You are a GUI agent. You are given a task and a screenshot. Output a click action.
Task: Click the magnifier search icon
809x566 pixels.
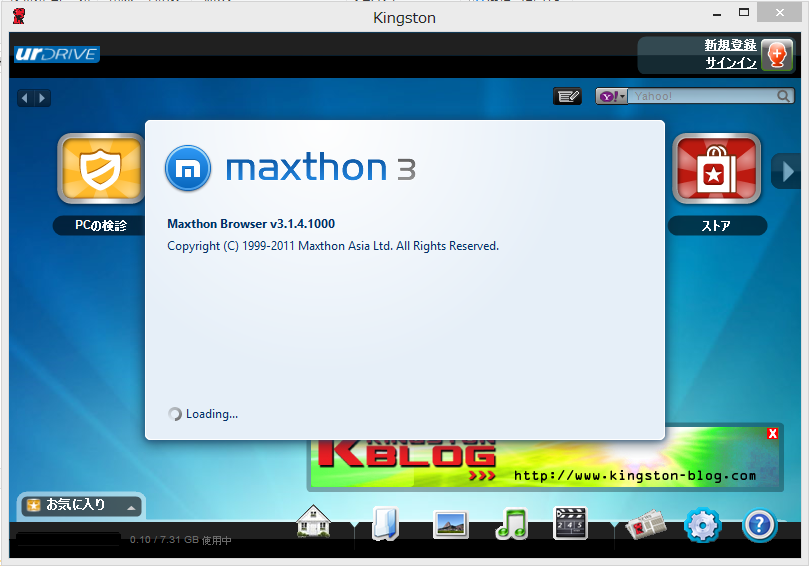(x=784, y=96)
